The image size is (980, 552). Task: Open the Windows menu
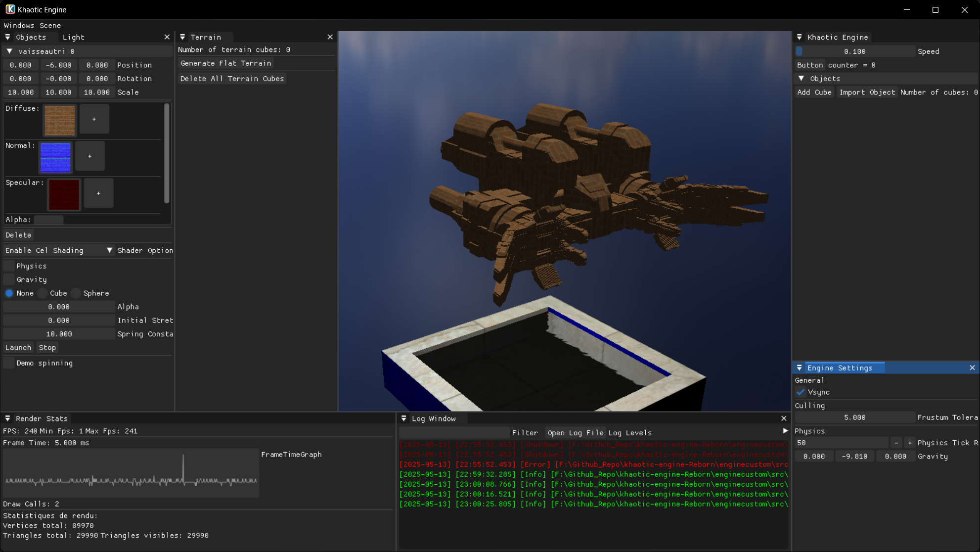point(18,25)
